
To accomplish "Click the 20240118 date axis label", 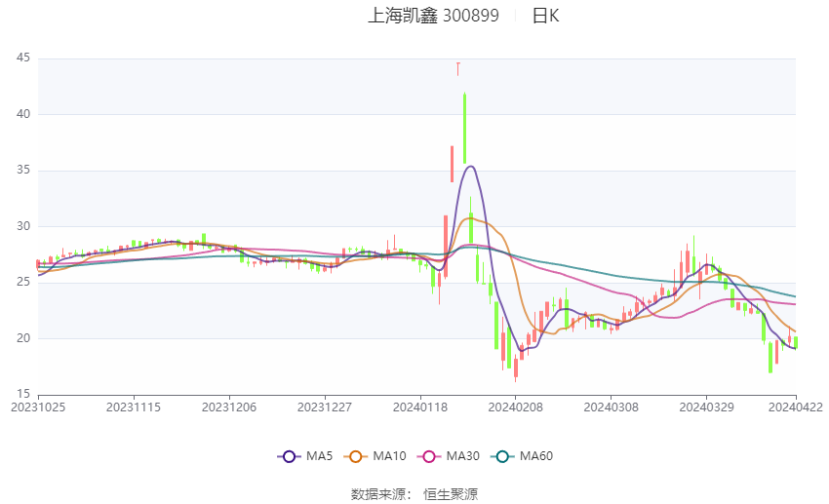I will (420, 407).
